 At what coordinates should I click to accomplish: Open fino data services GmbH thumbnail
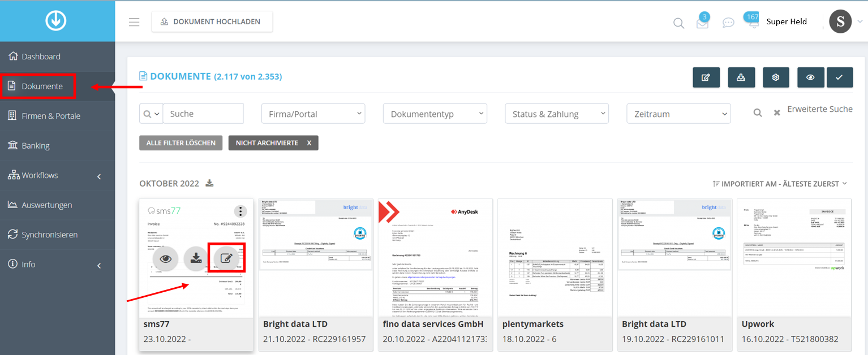coord(435,257)
